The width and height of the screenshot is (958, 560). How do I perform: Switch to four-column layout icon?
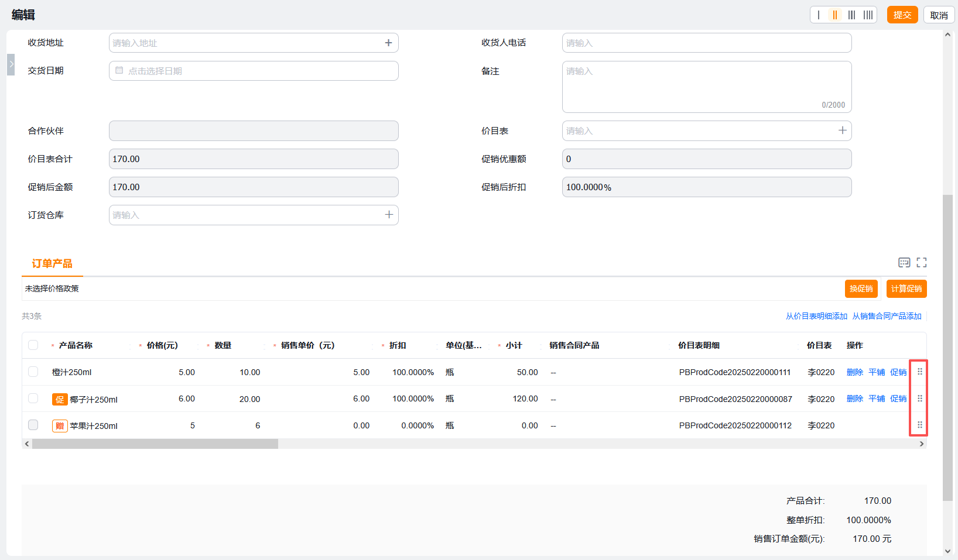[x=868, y=15]
